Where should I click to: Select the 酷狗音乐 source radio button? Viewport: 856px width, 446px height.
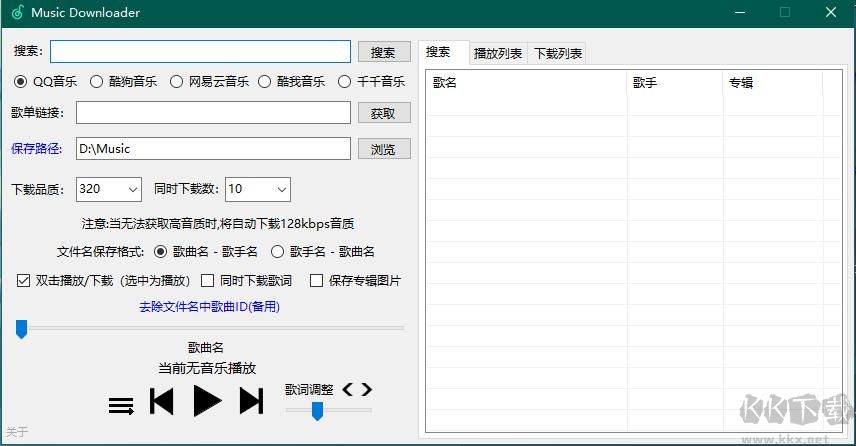point(97,82)
